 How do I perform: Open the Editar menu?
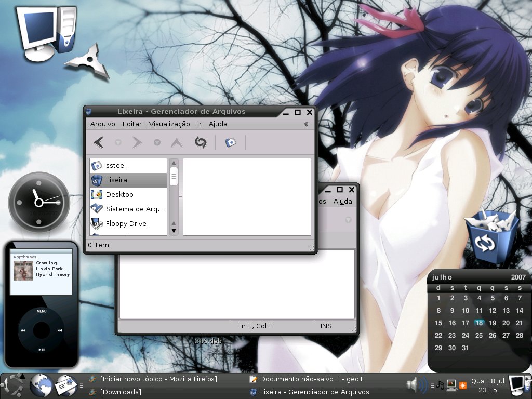132,124
